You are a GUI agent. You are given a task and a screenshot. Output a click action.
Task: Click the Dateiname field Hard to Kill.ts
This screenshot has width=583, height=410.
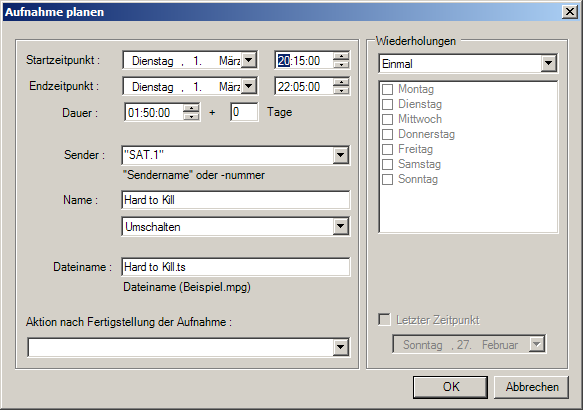[x=236, y=267]
